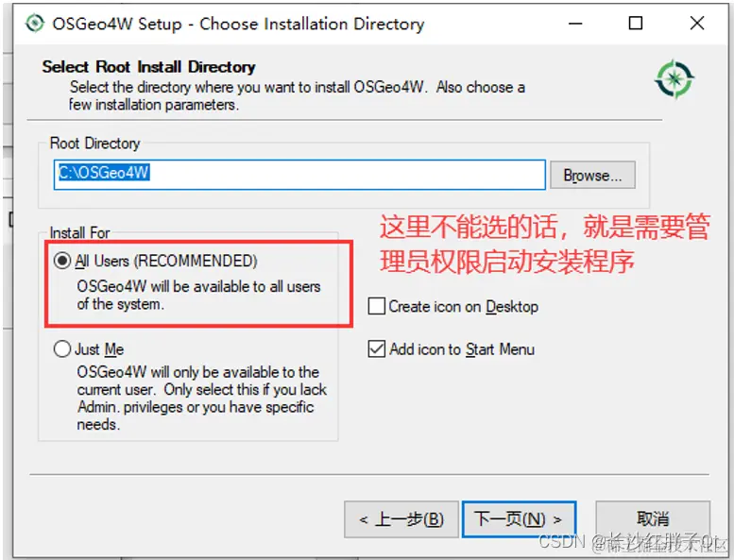The height and width of the screenshot is (560, 734).
Task: Click the Root Directory group label
Action: click(x=95, y=144)
